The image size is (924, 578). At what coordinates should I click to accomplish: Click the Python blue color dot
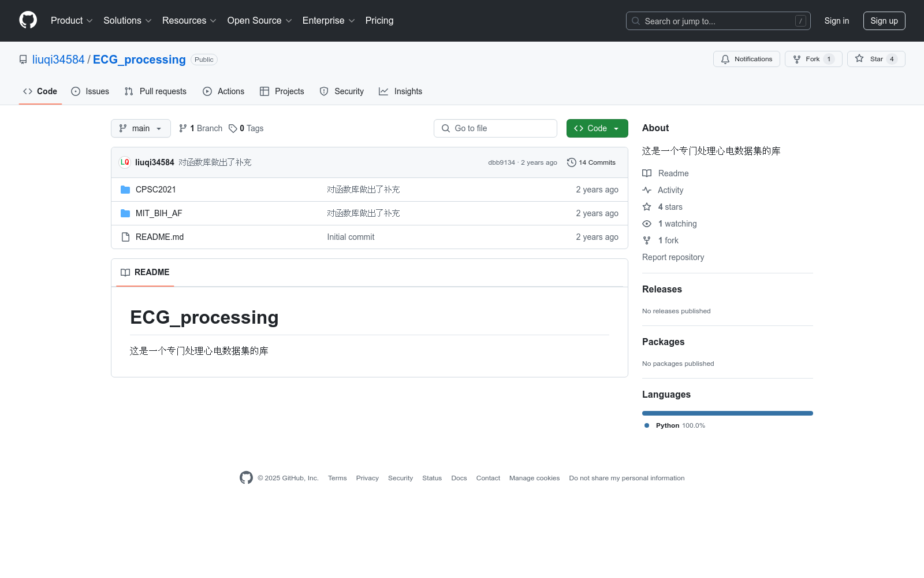[x=647, y=425]
